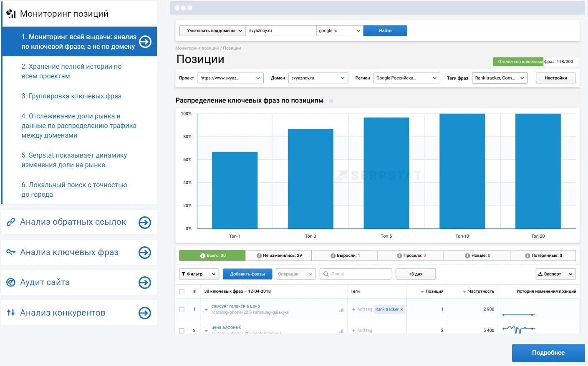This screenshot has height=366, width=588.
Task: Click info icon beside chart title Распределение ключевых фраз
Action: [331, 101]
